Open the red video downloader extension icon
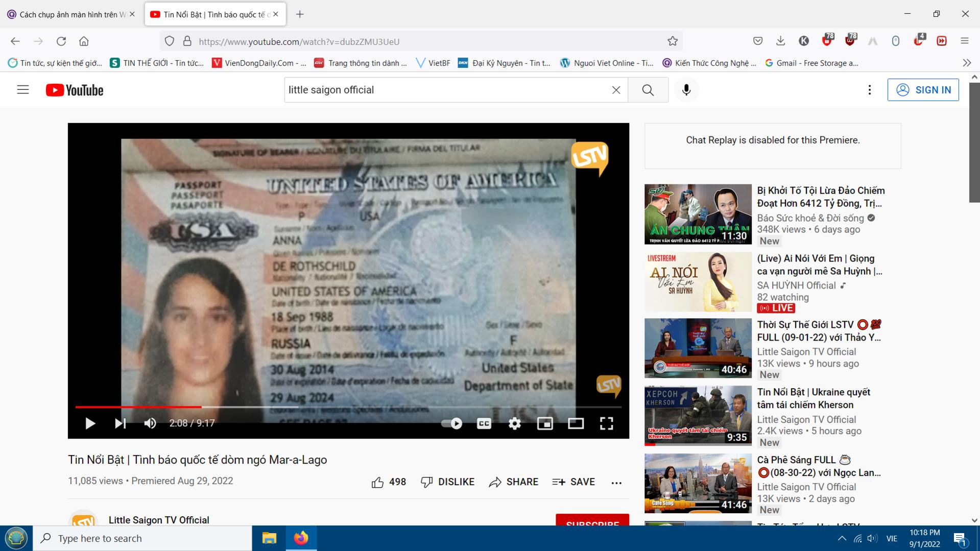The height and width of the screenshot is (551, 980). [942, 41]
